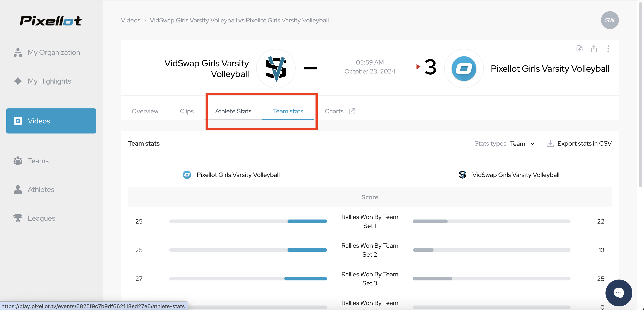The image size is (644, 310).
Task: Open the Leagues section
Action: [x=51, y=218]
